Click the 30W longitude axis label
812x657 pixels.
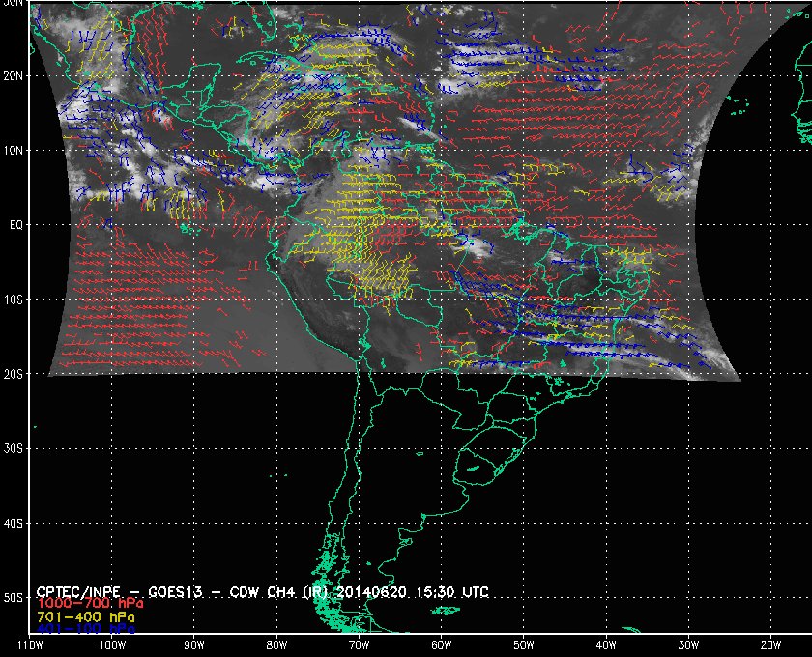pos(687,644)
